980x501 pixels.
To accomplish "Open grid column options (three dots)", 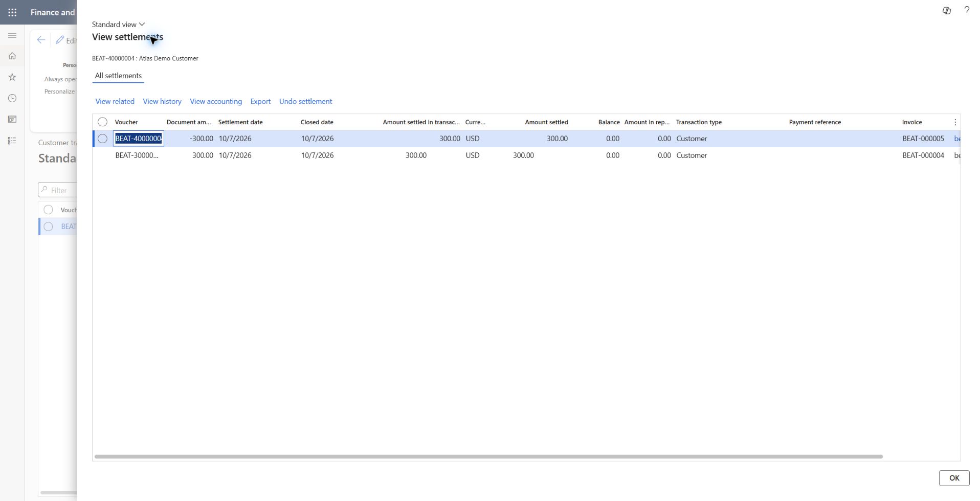I will [955, 122].
